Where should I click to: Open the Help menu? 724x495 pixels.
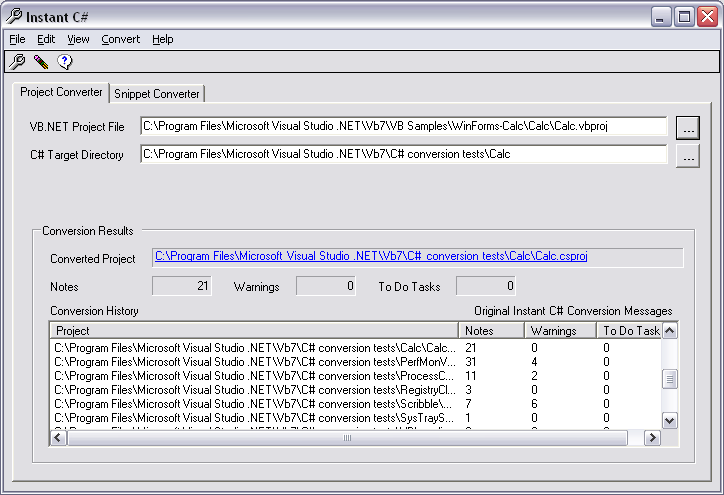click(x=163, y=39)
